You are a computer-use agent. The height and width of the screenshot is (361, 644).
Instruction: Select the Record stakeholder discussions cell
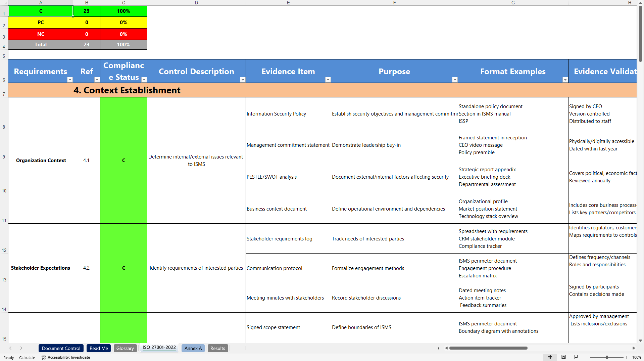pos(394,298)
